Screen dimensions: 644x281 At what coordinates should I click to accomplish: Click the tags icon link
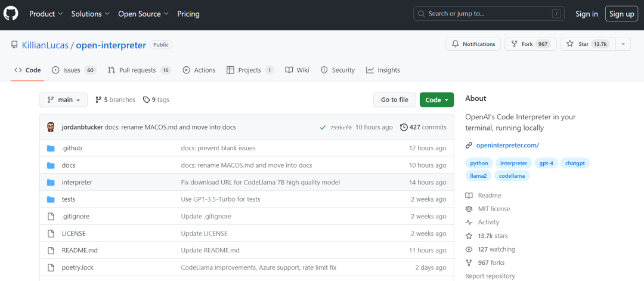point(147,100)
